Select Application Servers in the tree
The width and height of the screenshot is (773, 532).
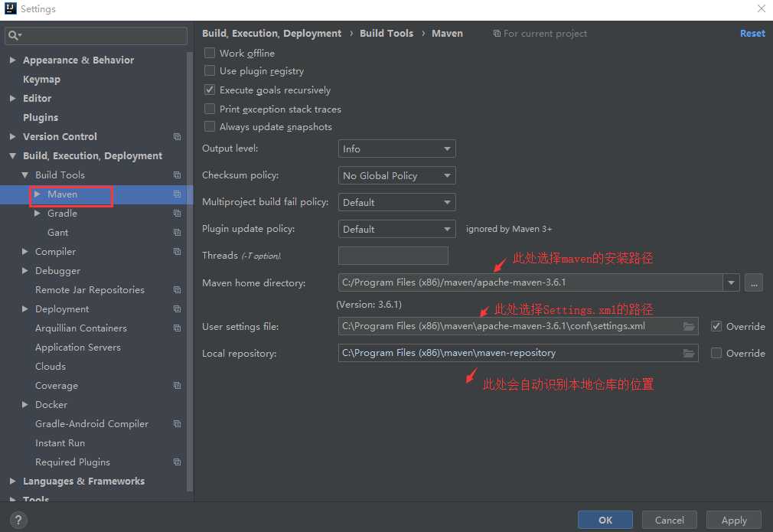click(78, 348)
